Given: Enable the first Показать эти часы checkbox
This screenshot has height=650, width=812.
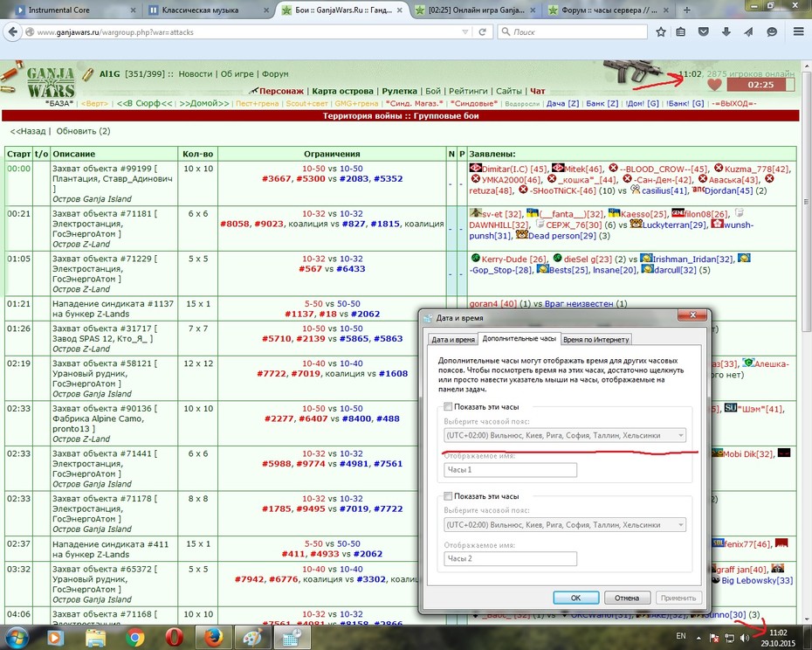Looking at the screenshot, I should [x=449, y=406].
